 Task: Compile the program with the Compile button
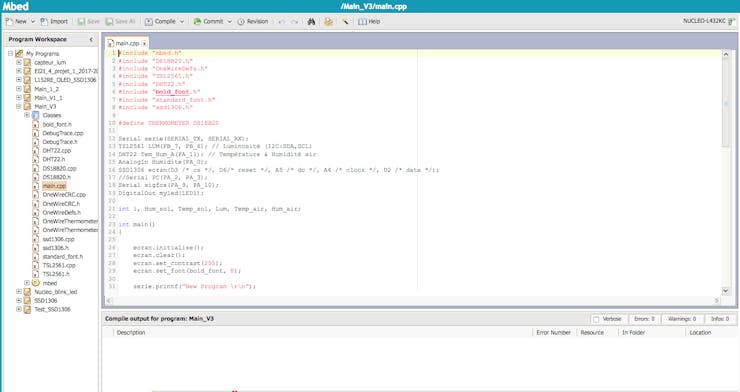[x=160, y=22]
